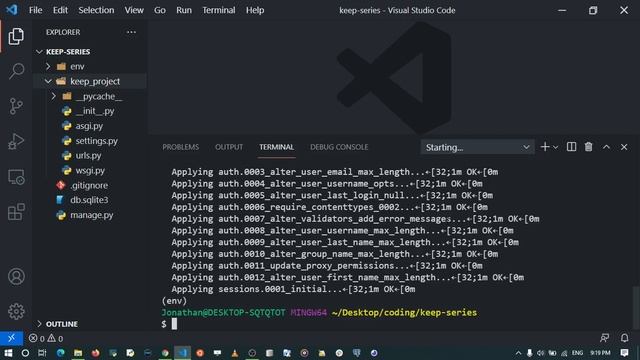Switch to the DEBUG CONSOLE tab
The width and height of the screenshot is (640, 360).
[x=339, y=147]
